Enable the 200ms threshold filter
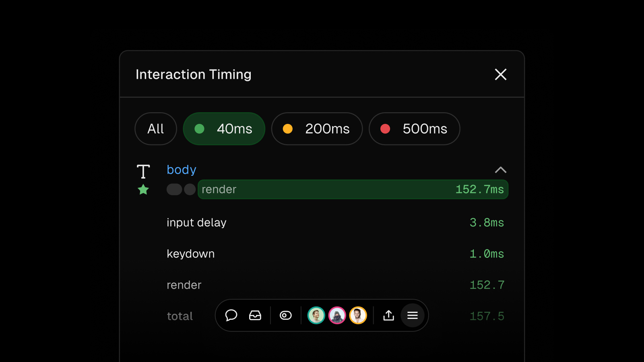Image resolution: width=644 pixels, height=362 pixels. [x=317, y=129]
